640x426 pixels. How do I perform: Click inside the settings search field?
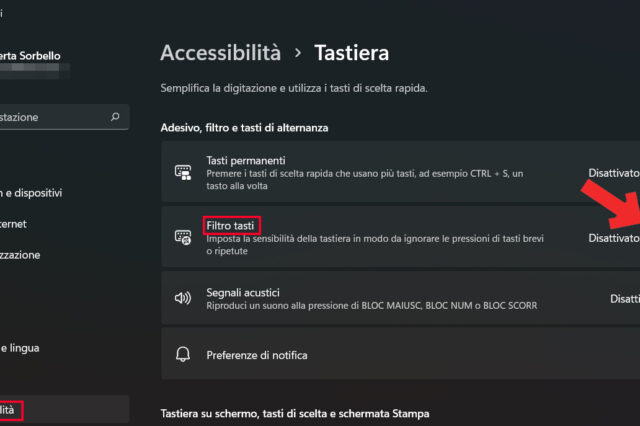[50, 117]
